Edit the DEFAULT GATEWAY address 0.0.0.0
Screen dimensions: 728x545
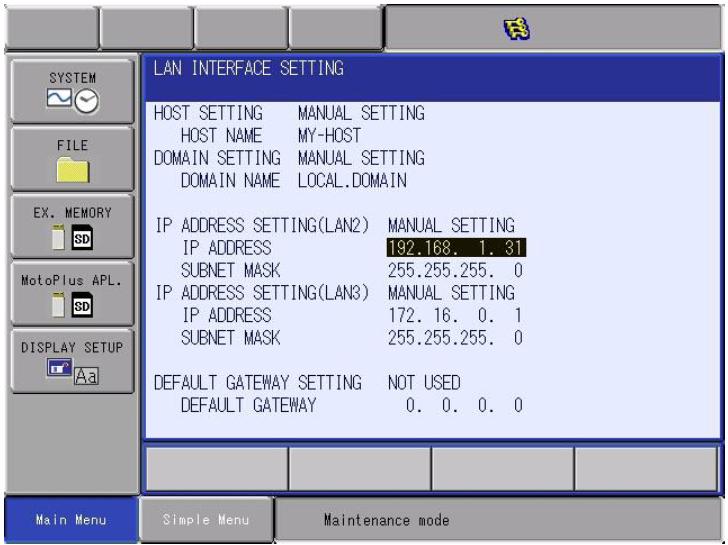[x=464, y=406]
